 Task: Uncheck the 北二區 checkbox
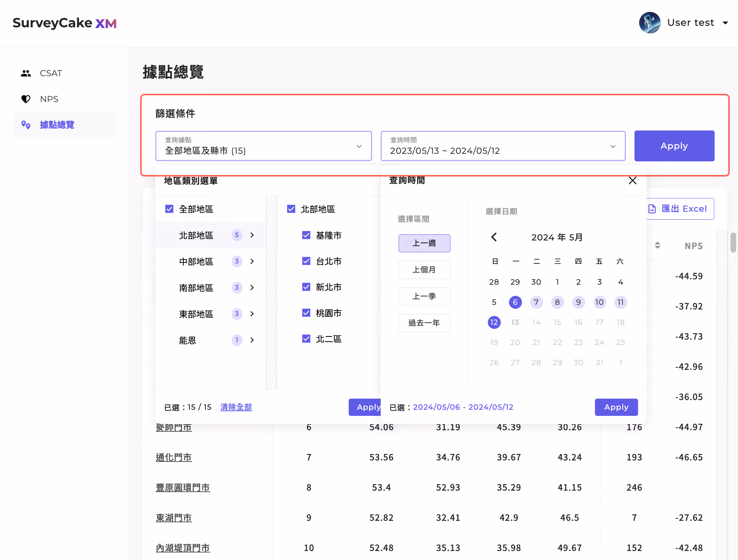coord(306,339)
